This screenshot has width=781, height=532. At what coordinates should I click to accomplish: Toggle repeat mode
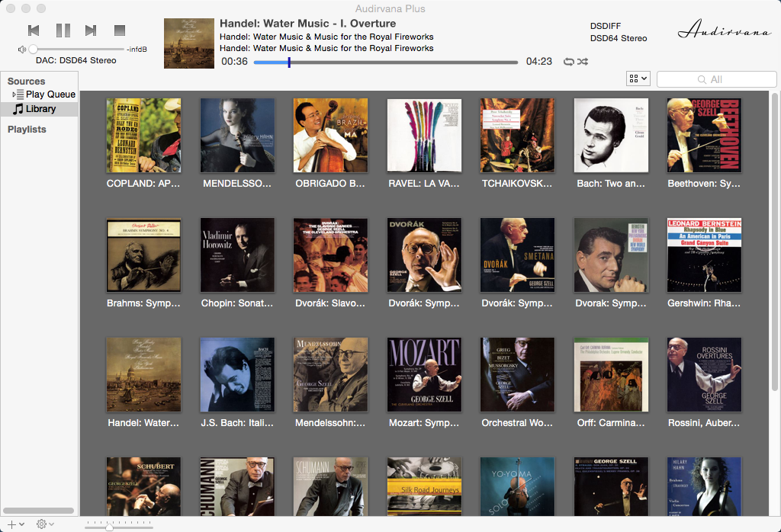point(568,62)
